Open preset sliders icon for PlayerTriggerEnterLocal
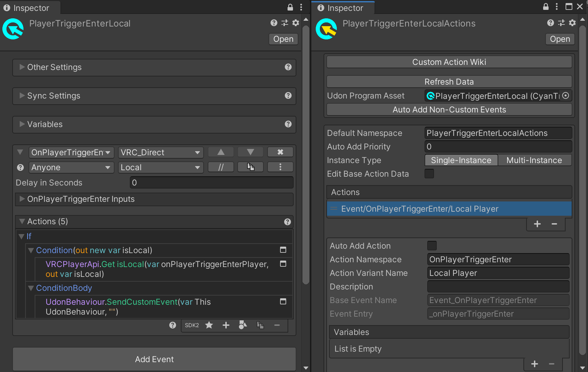588x372 pixels. point(285,23)
